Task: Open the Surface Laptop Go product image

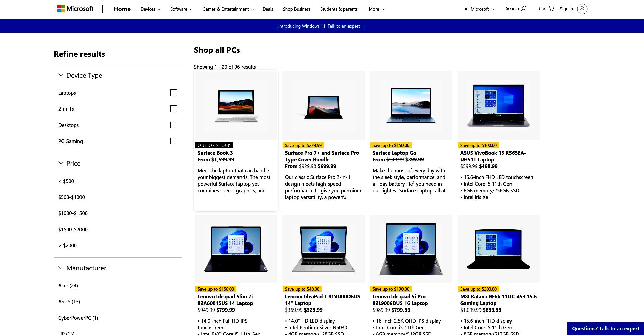Action: pos(411,105)
